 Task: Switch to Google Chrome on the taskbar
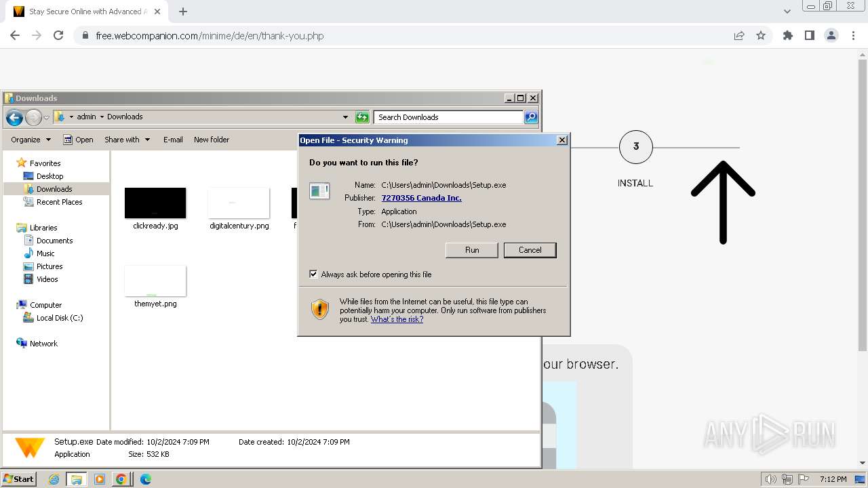[x=121, y=479]
